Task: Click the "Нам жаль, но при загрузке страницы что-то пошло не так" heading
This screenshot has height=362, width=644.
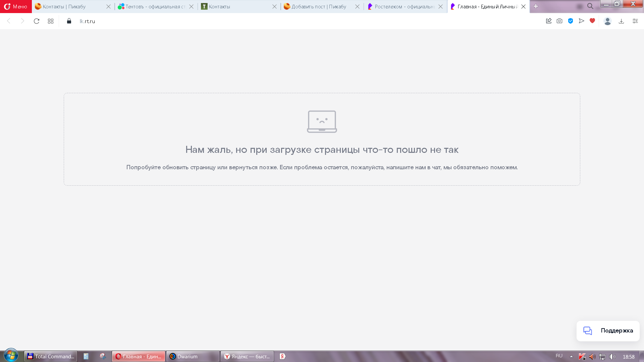Action: [322, 150]
